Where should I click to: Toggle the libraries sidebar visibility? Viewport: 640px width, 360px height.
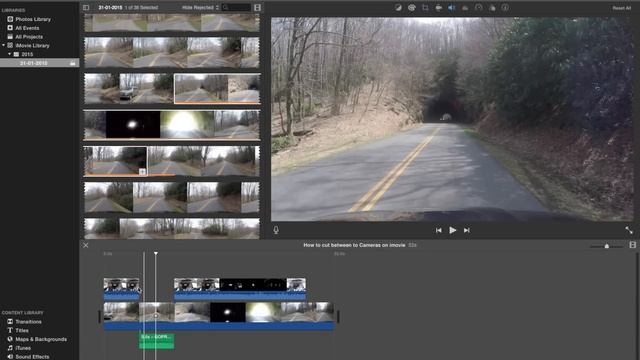tap(86, 7)
